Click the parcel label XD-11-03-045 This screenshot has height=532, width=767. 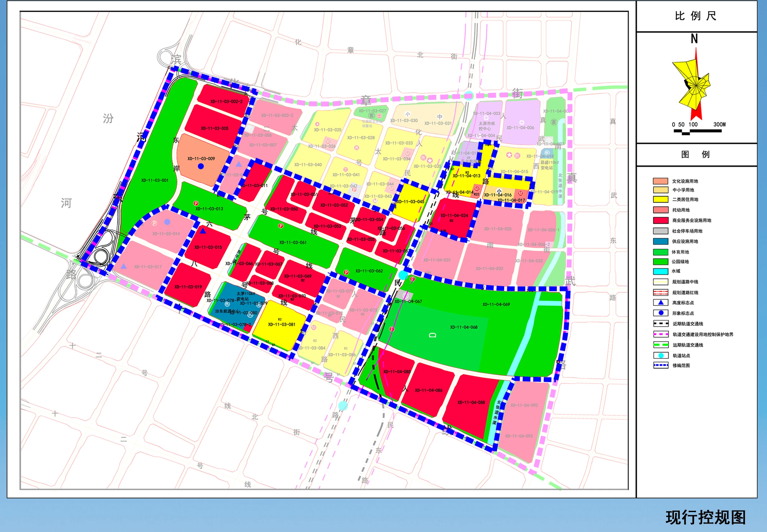[x=410, y=201]
